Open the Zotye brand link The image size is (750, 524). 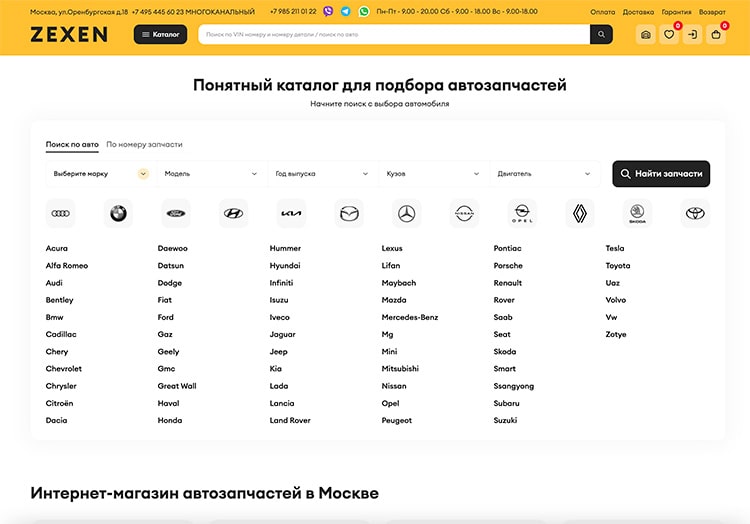coord(616,334)
